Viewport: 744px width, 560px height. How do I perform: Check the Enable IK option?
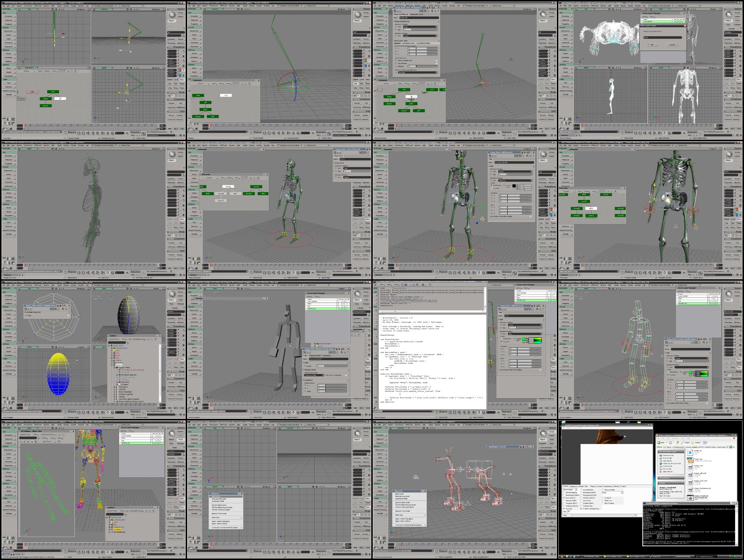pos(603,498)
